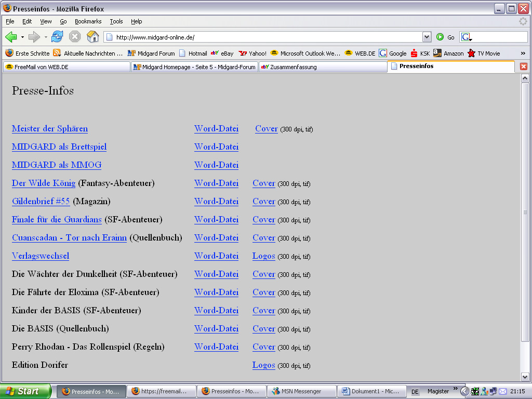The width and height of the screenshot is (532, 399).
Task: Open the search engine Google icon
Action: point(467,37)
